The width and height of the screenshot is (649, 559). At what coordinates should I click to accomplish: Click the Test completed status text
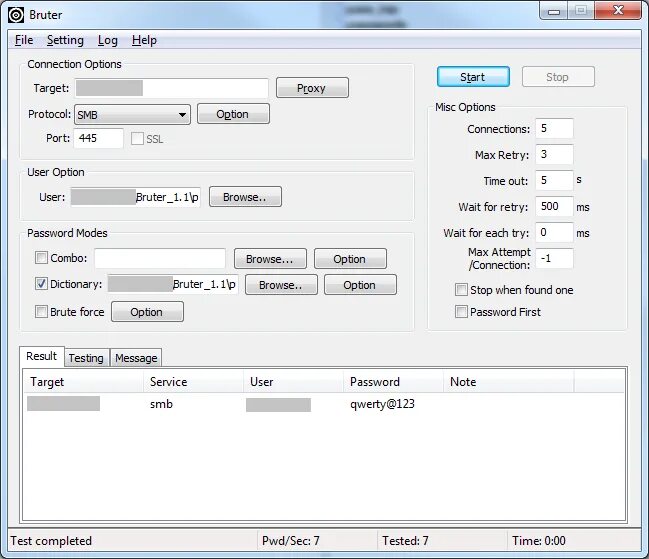point(51,541)
